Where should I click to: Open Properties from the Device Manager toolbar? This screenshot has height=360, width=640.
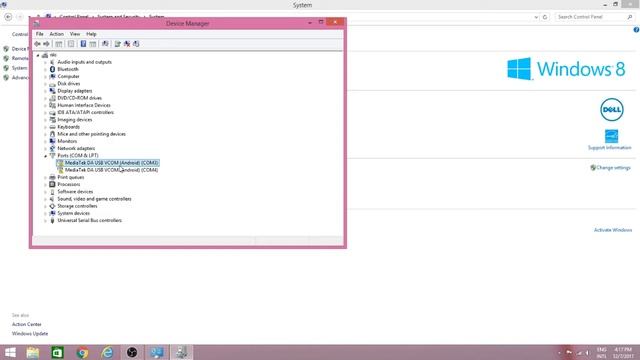tap(71, 44)
